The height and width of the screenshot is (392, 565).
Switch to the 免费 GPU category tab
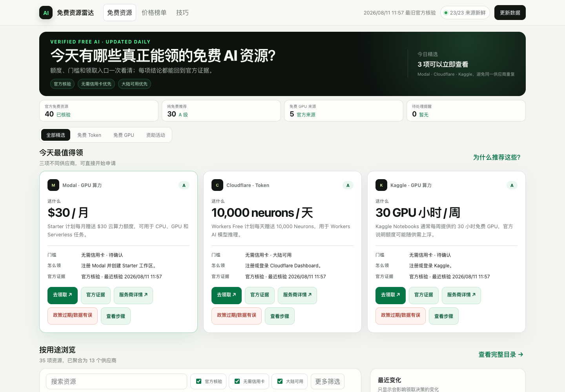pyautogui.click(x=124, y=135)
